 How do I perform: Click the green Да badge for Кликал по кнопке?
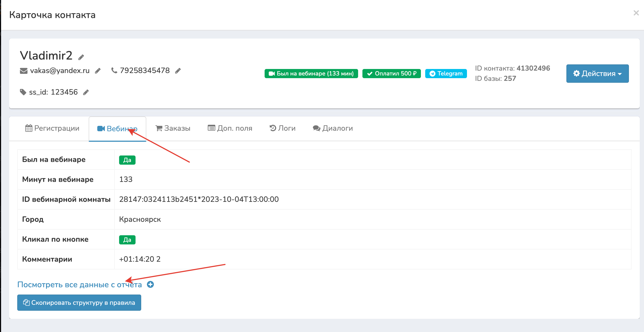127,240
